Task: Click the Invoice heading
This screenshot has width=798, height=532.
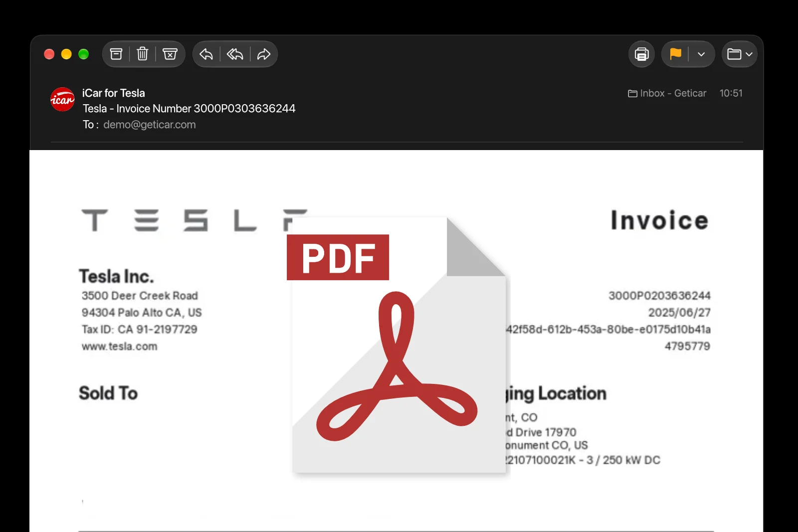Action: click(x=660, y=220)
